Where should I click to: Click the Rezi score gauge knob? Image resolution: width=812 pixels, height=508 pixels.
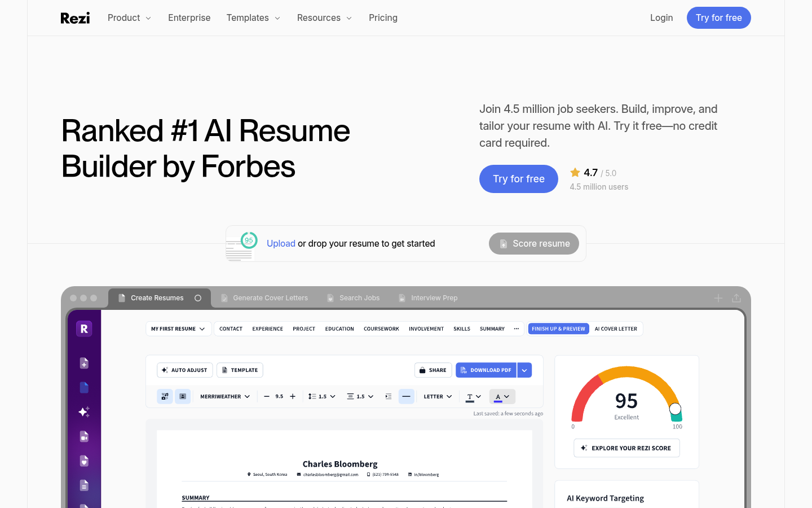[x=675, y=409]
